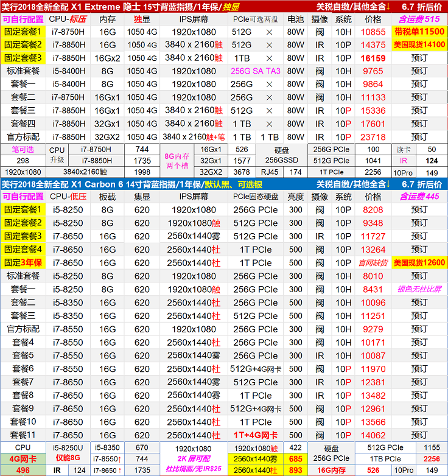The width and height of the screenshot is (448, 476).
Task: Click the 杜比镜面/无IR$25 note cell
Action: [197, 470]
